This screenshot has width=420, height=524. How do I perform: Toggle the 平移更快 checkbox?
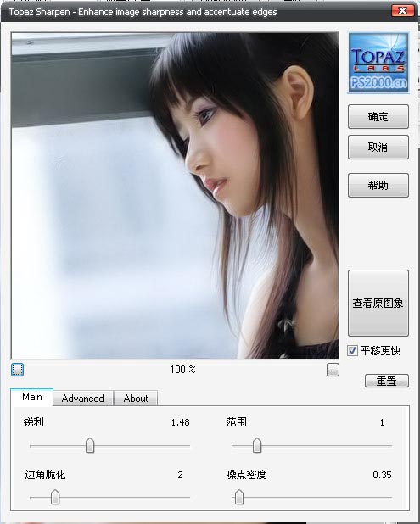click(352, 350)
